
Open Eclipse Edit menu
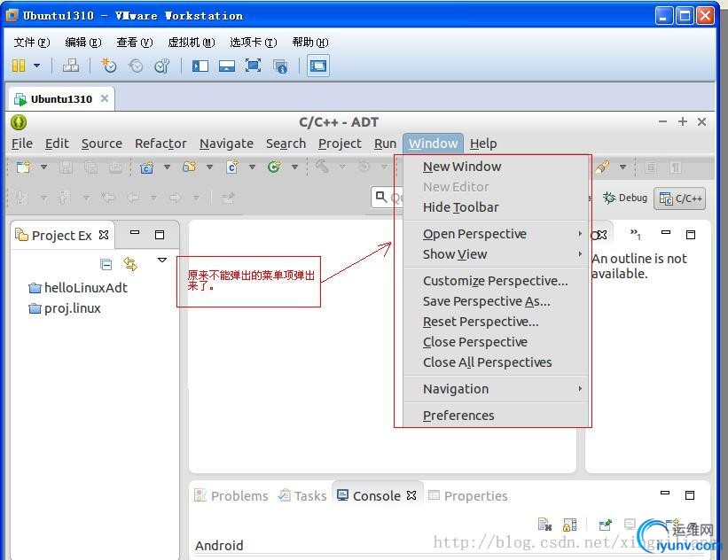(x=57, y=144)
